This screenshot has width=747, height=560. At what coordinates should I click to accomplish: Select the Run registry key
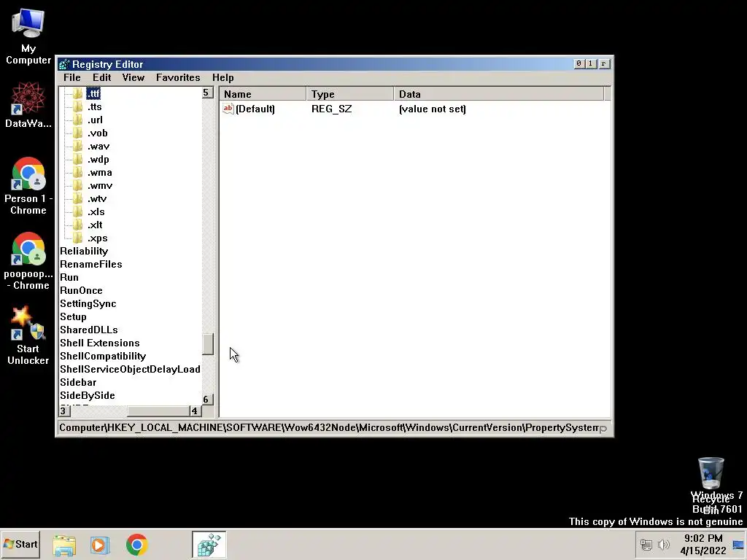(x=69, y=277)
